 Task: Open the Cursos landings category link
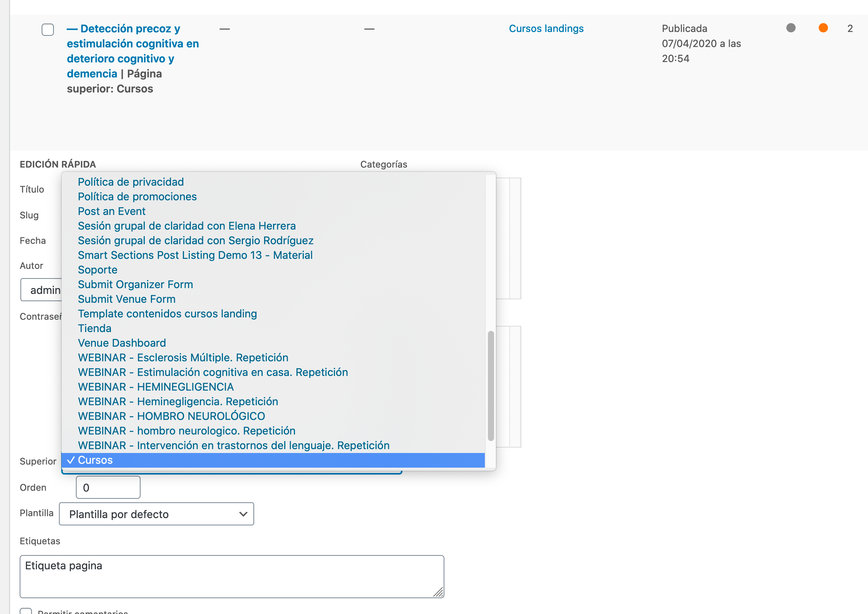[x=546, y=29]
